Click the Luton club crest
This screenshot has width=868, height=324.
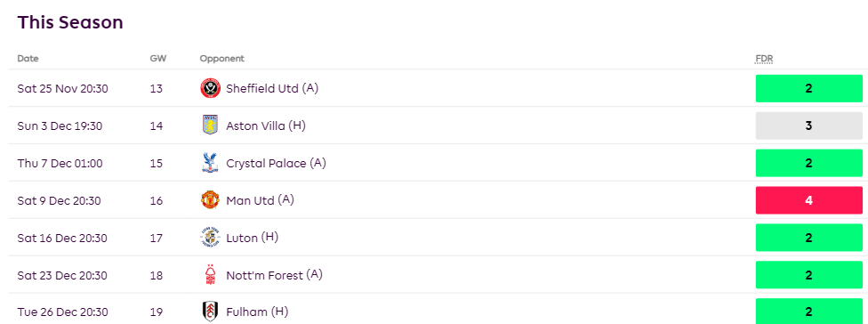[211, 239]
